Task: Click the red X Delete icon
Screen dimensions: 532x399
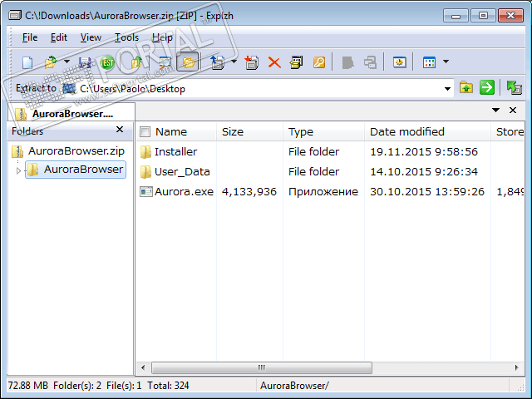Action: click(x=274, y=62)
